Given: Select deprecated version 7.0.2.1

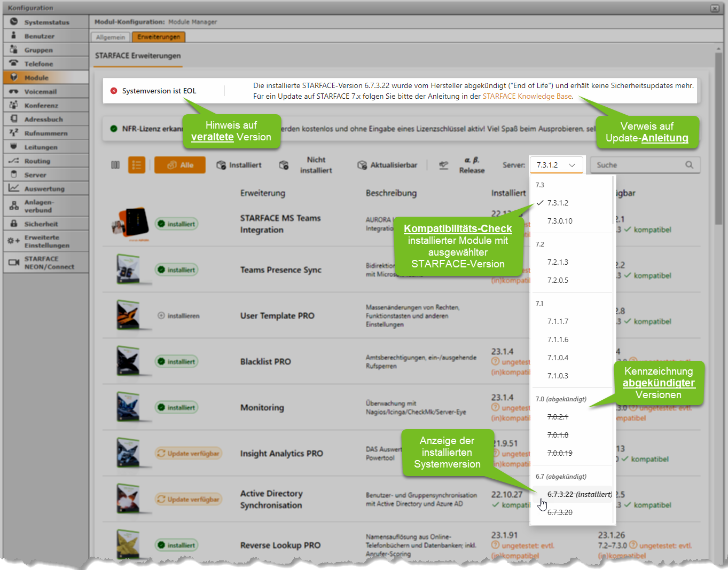Looking at the screenshot, I should click(572, 417).
